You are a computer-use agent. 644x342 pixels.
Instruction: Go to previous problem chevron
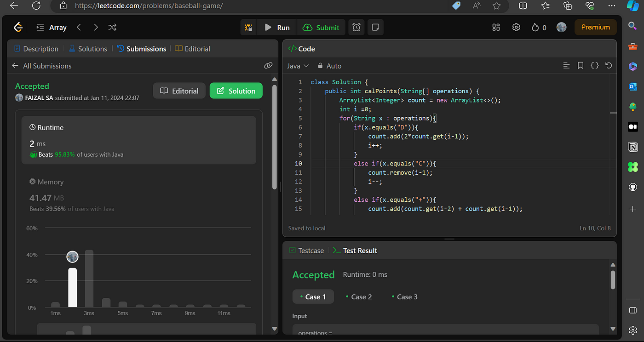click(79, 28)
